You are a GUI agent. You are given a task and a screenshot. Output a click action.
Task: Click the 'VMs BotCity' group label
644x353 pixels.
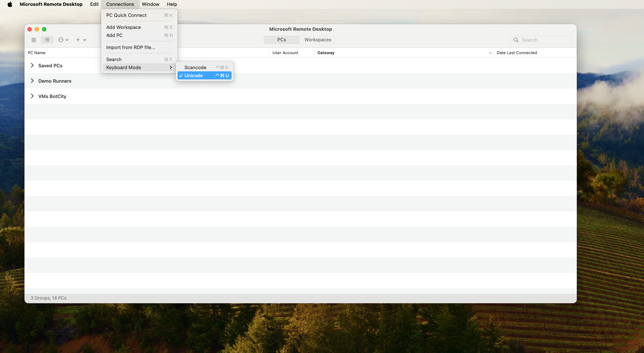(52, 96)
